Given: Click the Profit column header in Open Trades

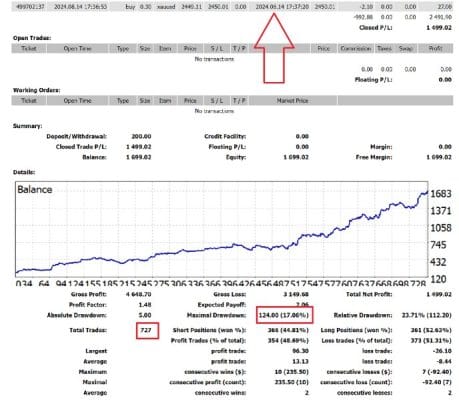Looking at the screenshot, I should tap(435, 49).
